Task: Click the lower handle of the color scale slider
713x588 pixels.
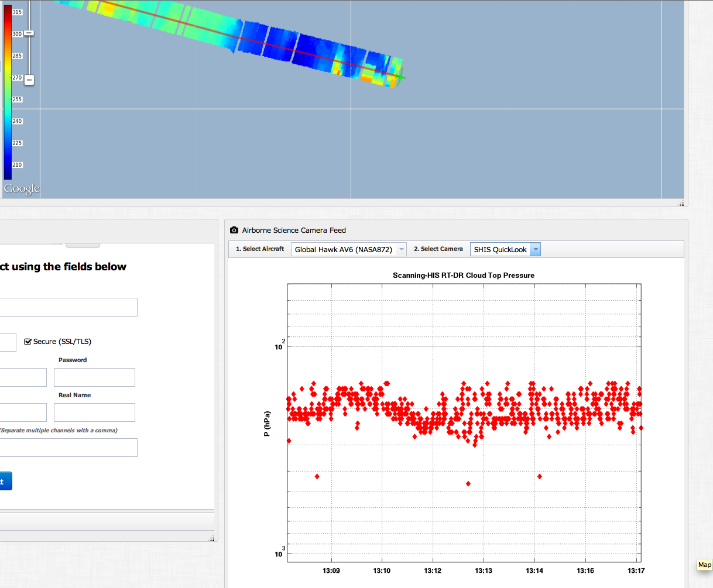Action: [29, 80]
